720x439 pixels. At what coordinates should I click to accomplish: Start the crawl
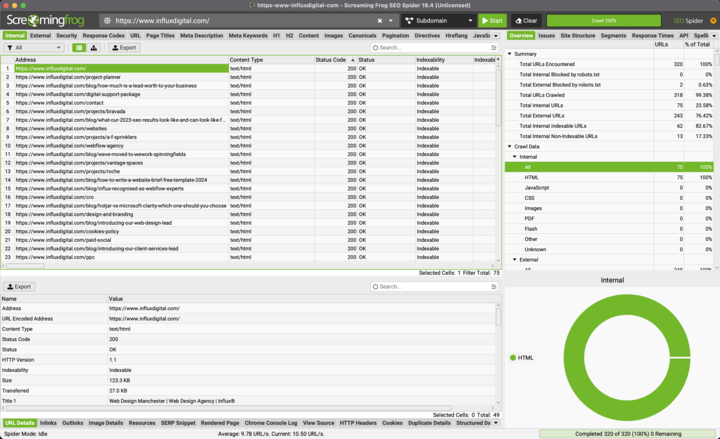[492, 21]
